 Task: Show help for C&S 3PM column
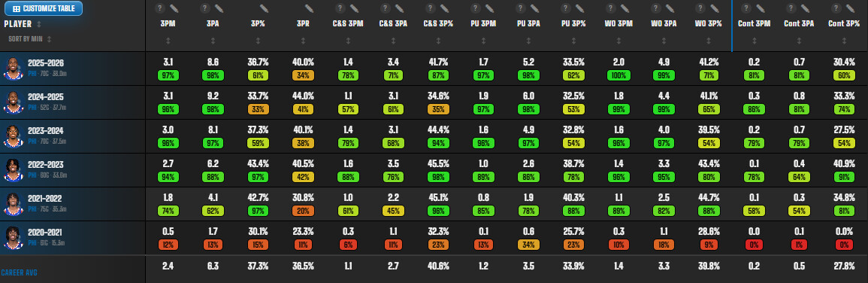340,8
